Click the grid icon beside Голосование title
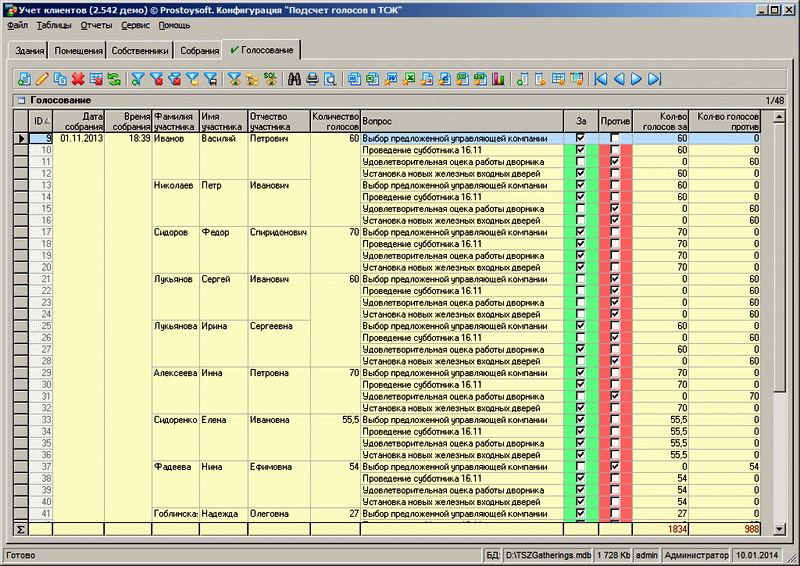Image resolution: width=800 pixels, height=566 pixels. click(19, 101)
